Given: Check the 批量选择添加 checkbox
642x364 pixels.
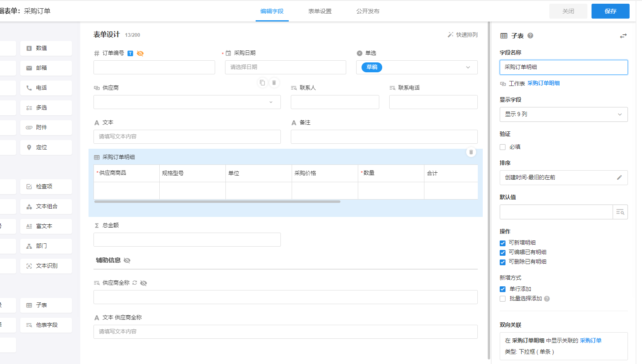Looking at the screenshot, I should (503, 299).
